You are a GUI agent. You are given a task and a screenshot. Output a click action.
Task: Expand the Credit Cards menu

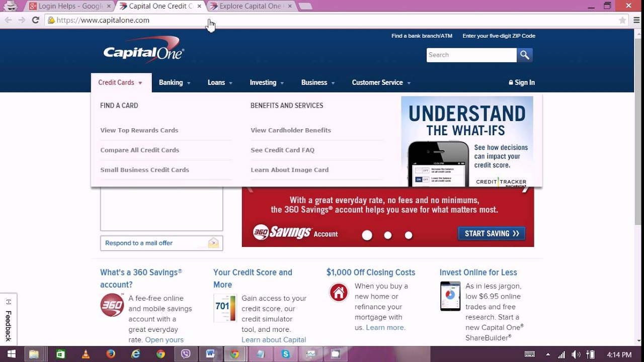pos(121,82)
